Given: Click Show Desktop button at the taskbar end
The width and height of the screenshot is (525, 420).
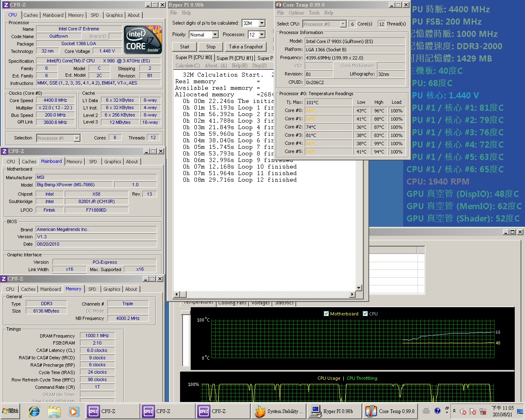Looking at the screenshot, I should click(520, 411).
